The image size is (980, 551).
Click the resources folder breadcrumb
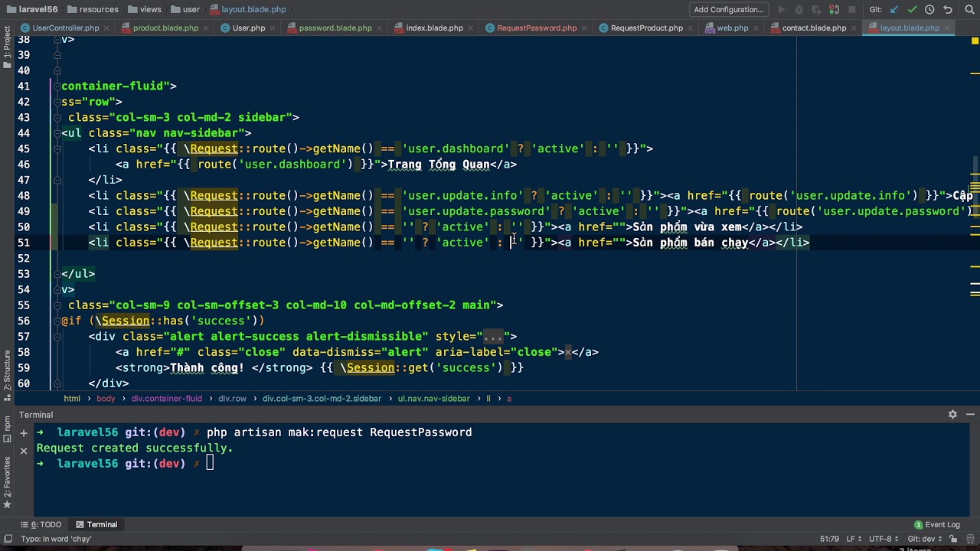(93, 10)
